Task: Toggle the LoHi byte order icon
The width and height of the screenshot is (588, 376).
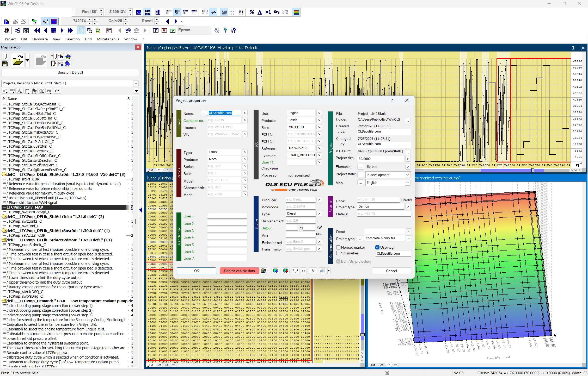Action: click(205, 12)
